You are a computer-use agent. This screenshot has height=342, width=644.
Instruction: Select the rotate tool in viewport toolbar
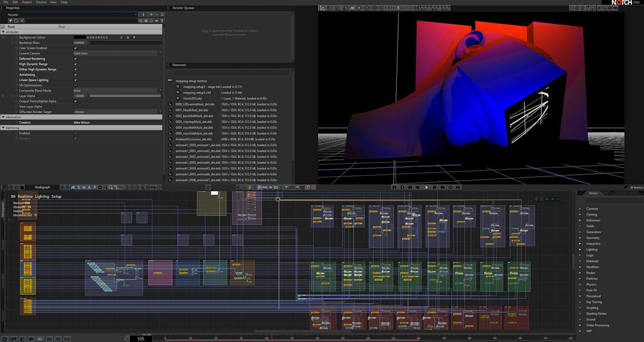click(x=330, y=8)
